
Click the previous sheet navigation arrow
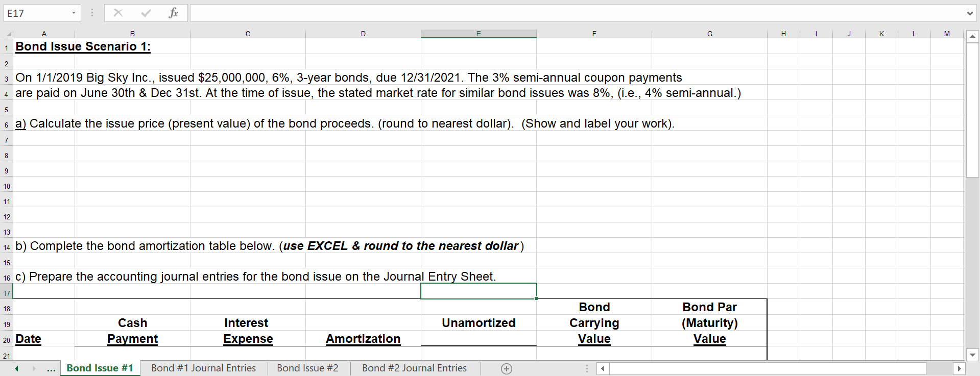pos(16,368)
